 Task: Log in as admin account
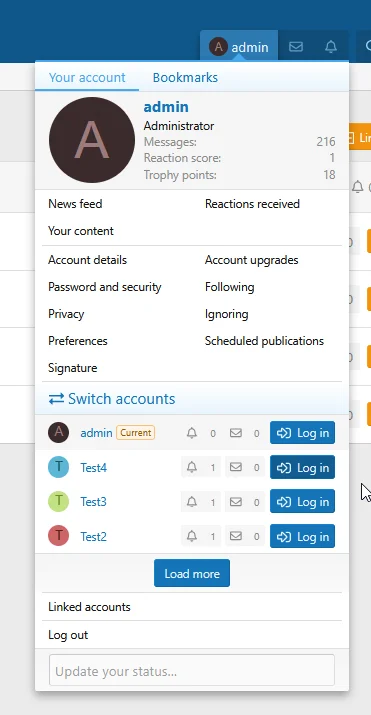[x=303, y=432]
